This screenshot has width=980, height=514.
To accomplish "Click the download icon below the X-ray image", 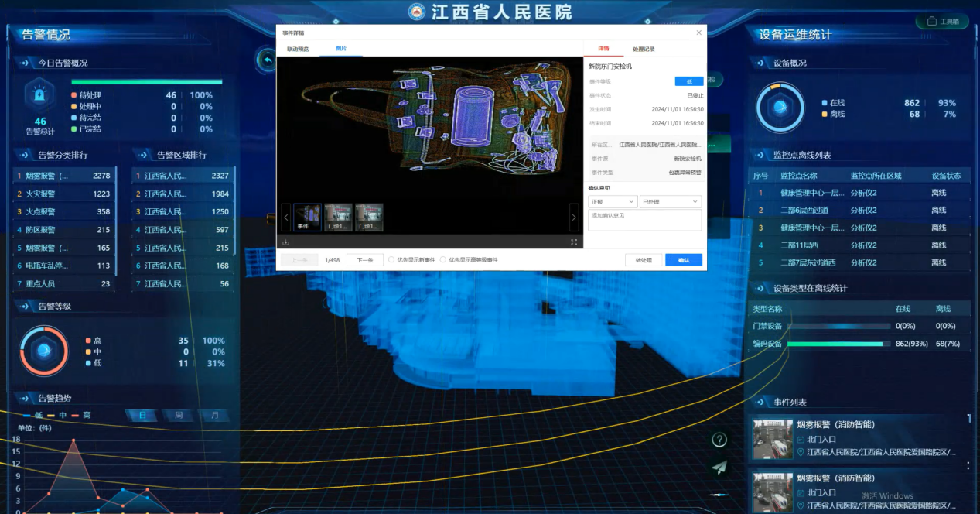I will pos(286,242).
